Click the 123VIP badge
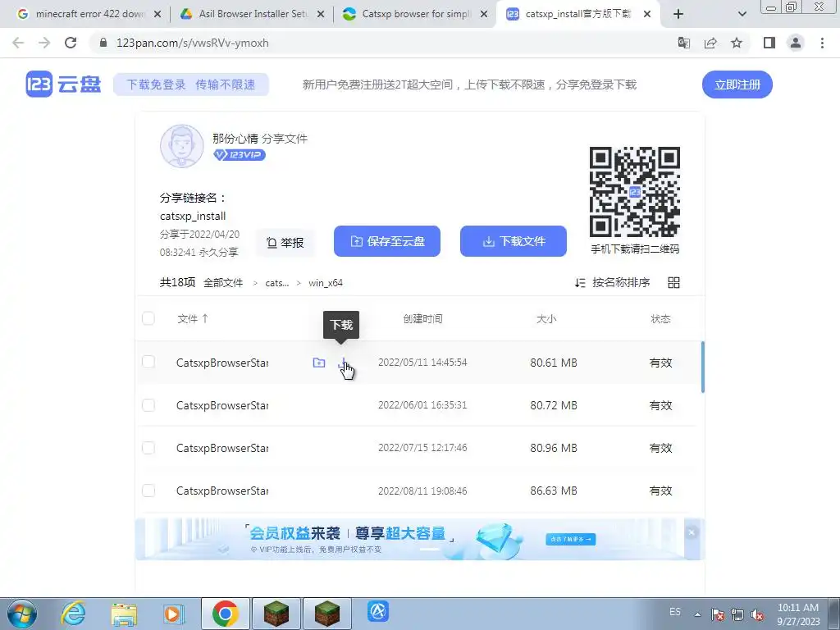840x630 pixels. click(x=239, y=155)
